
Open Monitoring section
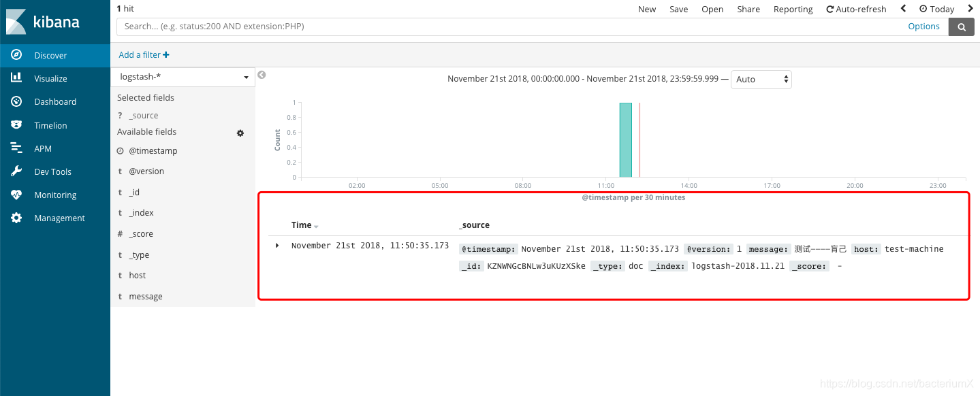coord(55,195)
